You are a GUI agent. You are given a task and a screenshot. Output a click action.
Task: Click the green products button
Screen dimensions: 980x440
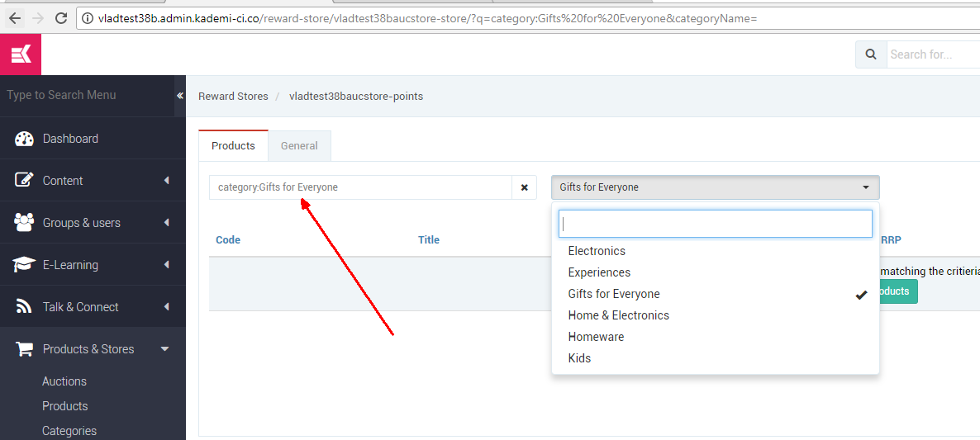point(899,291)
